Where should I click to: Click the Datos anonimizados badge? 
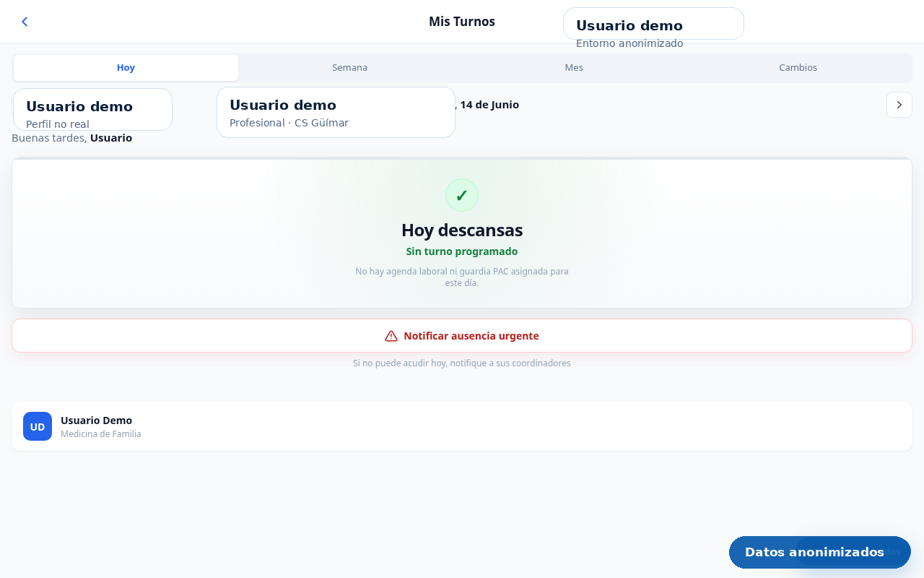click(820, 552)
